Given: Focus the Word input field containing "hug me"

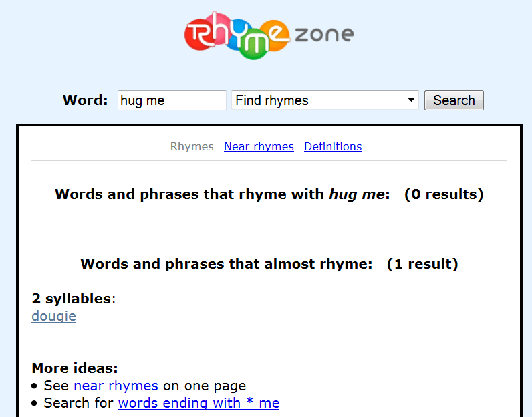Looking at the screenshot, I should [x=172, y=100].
